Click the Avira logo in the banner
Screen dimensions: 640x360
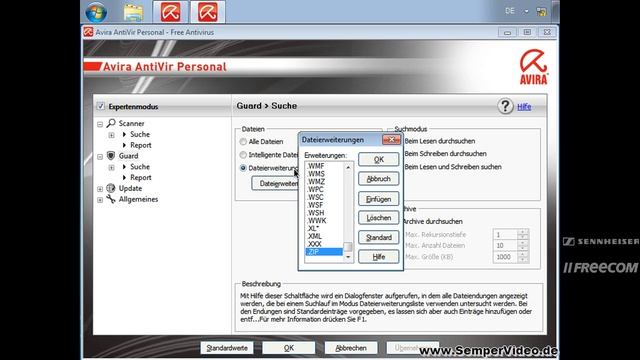point(533,67)
